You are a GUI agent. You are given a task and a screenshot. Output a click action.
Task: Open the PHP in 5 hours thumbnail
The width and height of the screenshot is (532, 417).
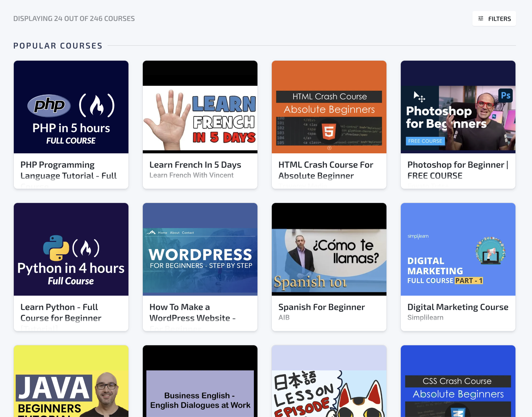(71, 107)
